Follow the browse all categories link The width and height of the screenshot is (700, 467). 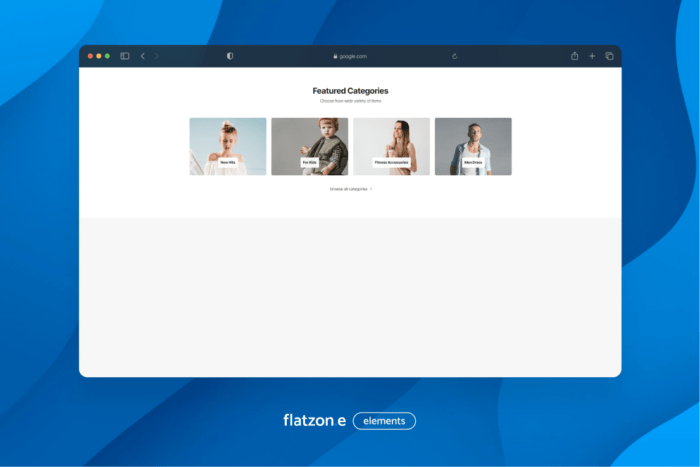coord(350,188)
